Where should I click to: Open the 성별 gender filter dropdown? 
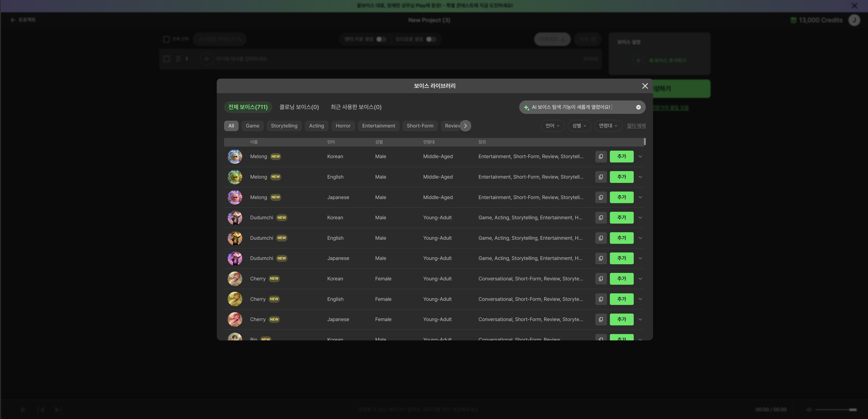click(x=579, y=126)
